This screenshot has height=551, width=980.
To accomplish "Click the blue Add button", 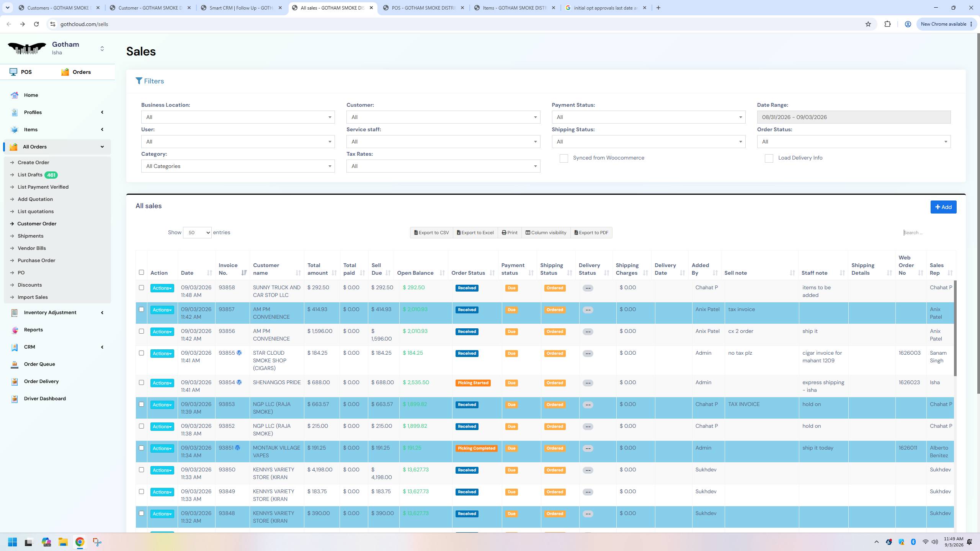I will point(943,207).
